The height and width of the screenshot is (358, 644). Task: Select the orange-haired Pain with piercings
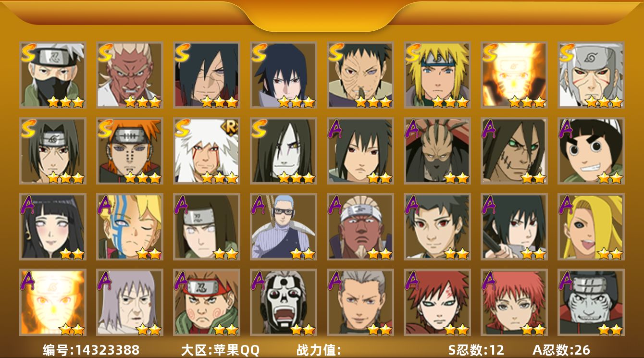pyautogui.click(x=129, y=151)
